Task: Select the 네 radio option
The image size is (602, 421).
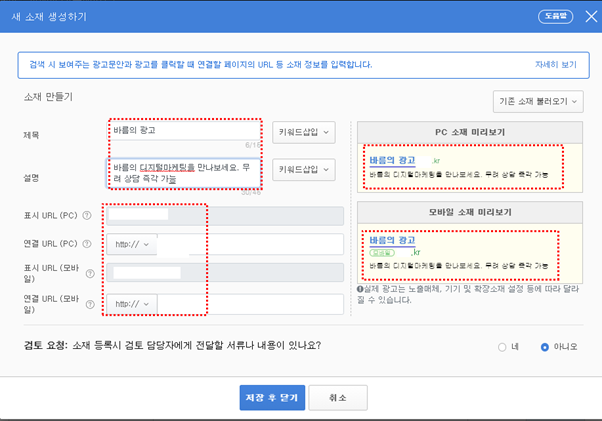Action: (x=502, y=347)
